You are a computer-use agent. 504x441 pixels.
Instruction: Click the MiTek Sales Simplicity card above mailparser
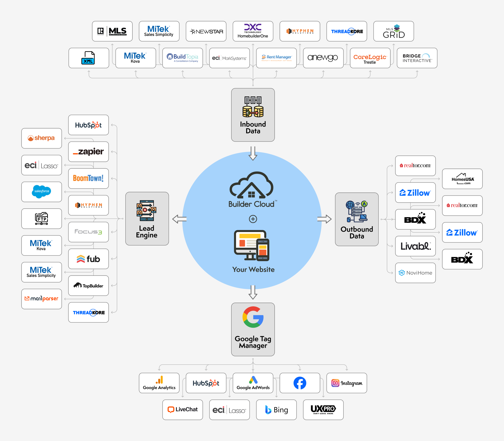(42, 272)
